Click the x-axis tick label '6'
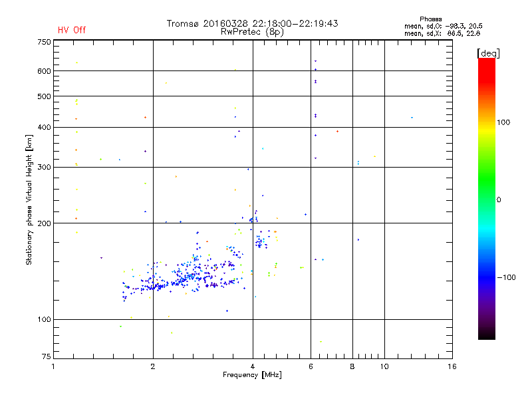This screenshot has width=532, height=399. point(311,366)
